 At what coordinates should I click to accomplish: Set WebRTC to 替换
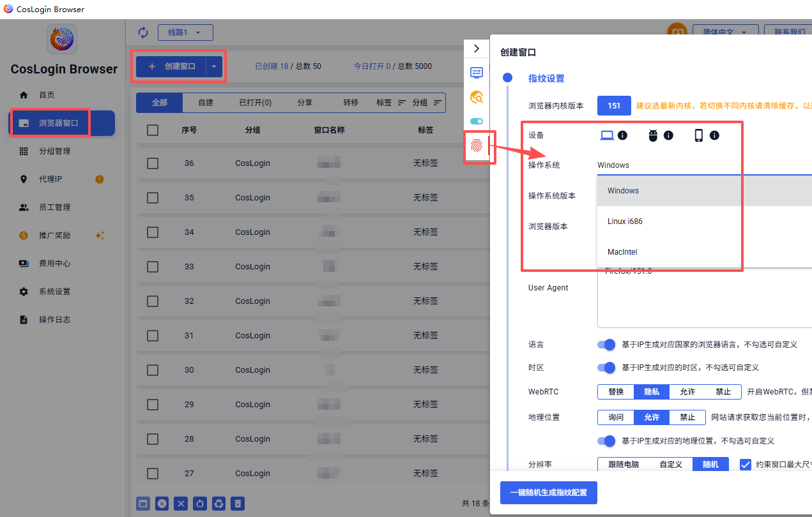coord(616,392)
